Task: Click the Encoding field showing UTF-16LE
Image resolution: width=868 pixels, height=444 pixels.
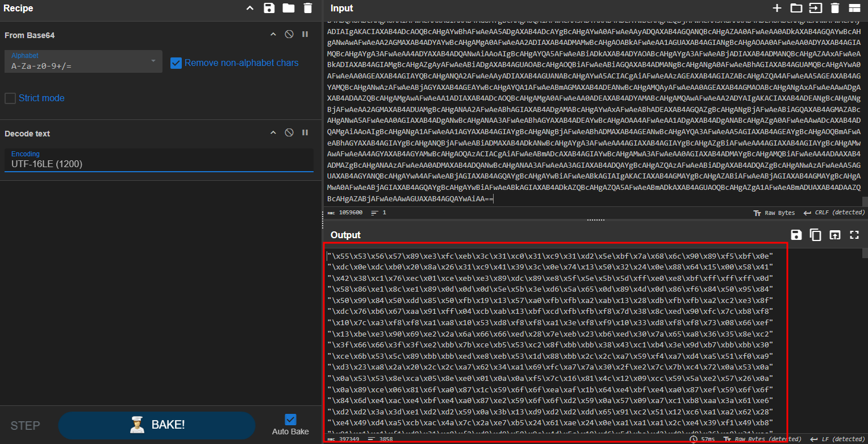Action: coord(159,164)
